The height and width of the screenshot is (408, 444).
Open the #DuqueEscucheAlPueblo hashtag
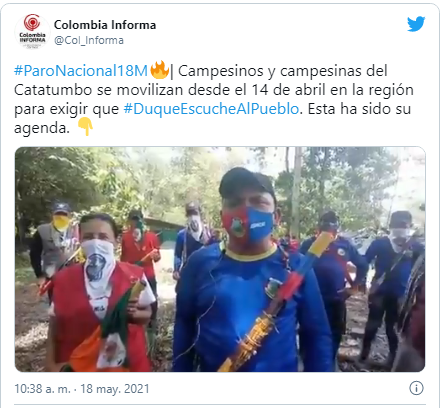pyautogui.click(x=211, y=109)
